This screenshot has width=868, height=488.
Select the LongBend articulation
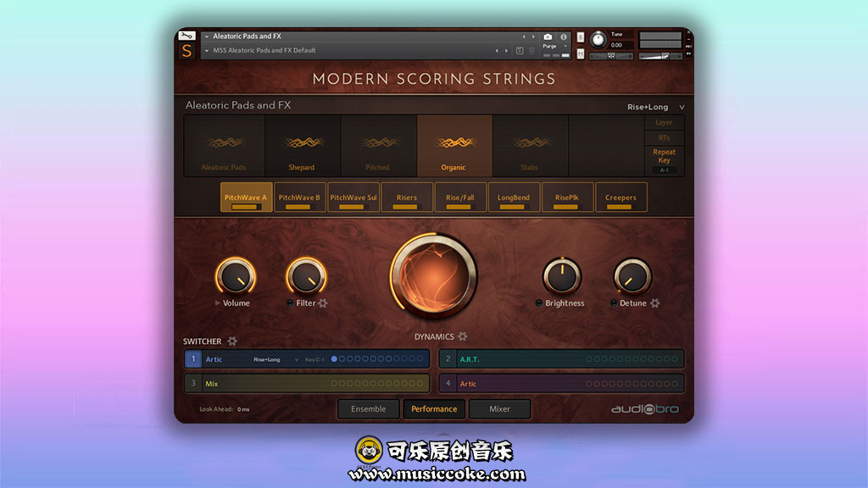click(514, 197)
